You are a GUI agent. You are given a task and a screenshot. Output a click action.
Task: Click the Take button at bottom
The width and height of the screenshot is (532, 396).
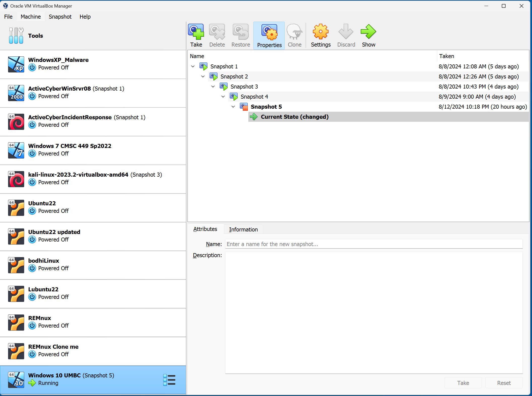coord(463,383)
